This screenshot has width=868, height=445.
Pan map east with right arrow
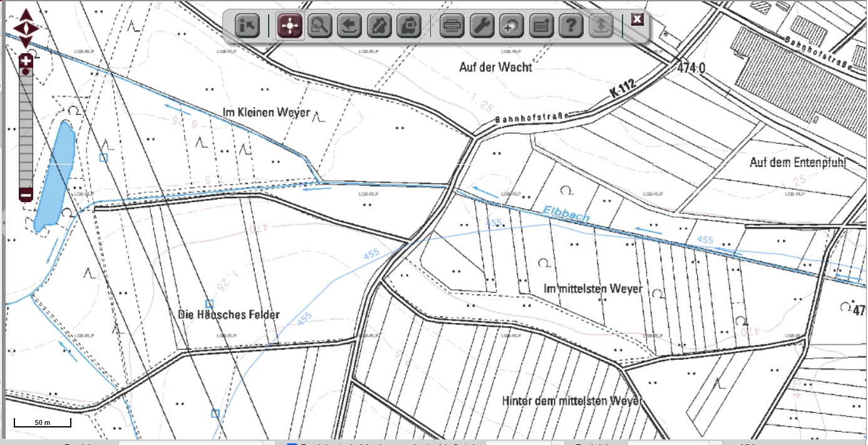(34, 28)
